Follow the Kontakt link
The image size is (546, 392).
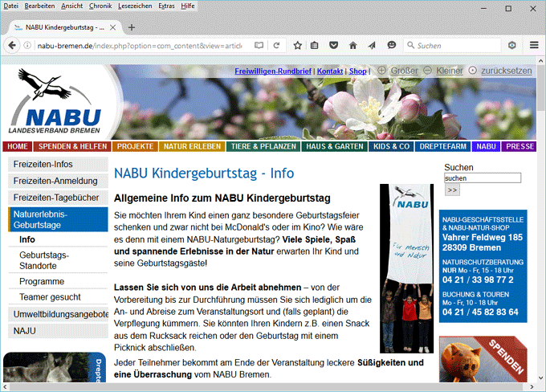330,71
